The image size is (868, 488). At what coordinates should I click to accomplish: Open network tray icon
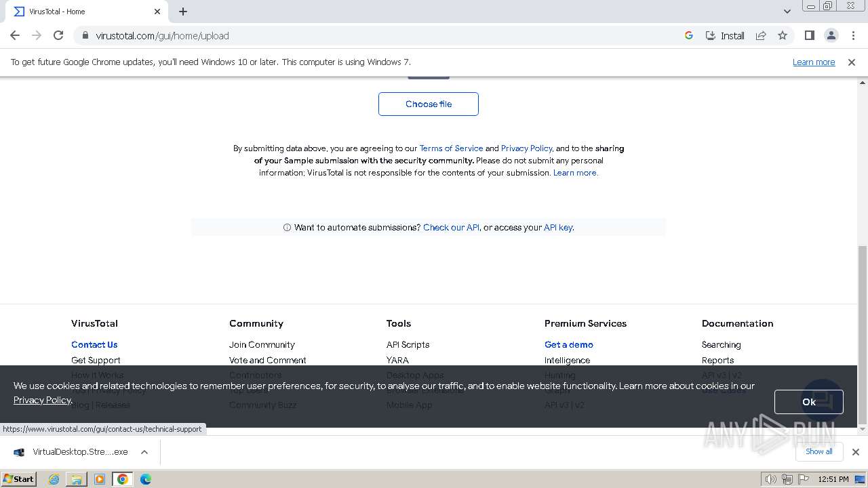[x=787, y=479]
